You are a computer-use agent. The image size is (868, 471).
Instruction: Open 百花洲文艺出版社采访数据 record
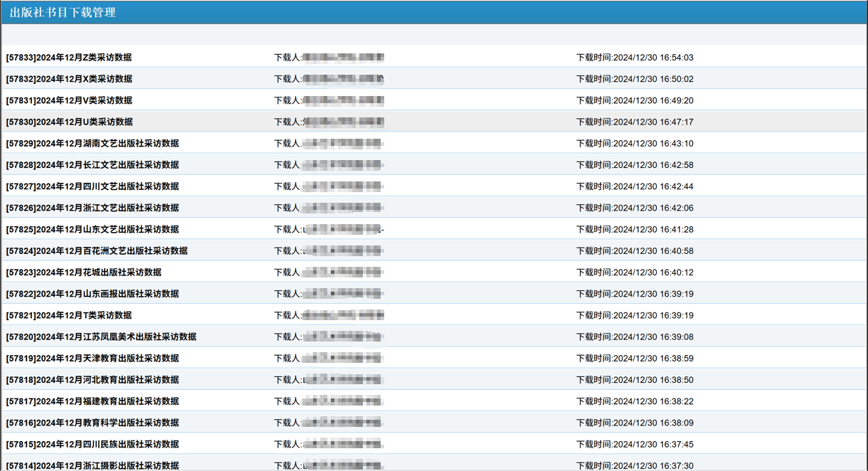click(x=97, y=250)
